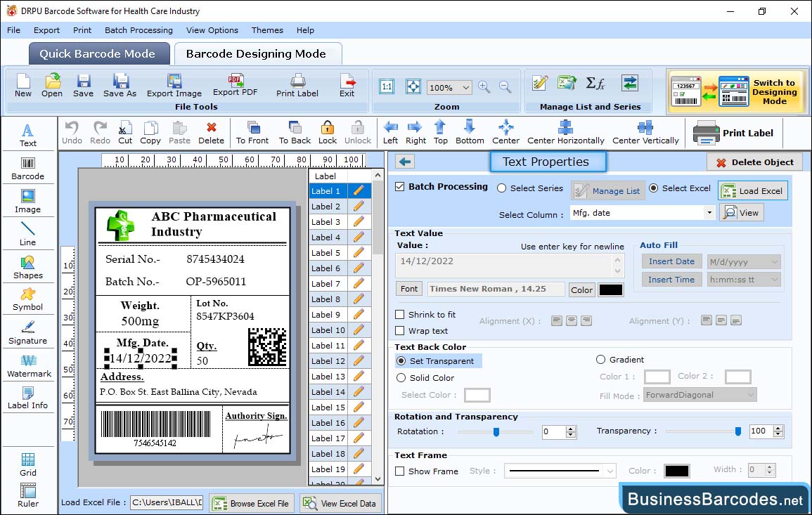The width and height of the screenshot is (812, 515).
Task: Select the Select Series radio button
Action: point(501,188)
